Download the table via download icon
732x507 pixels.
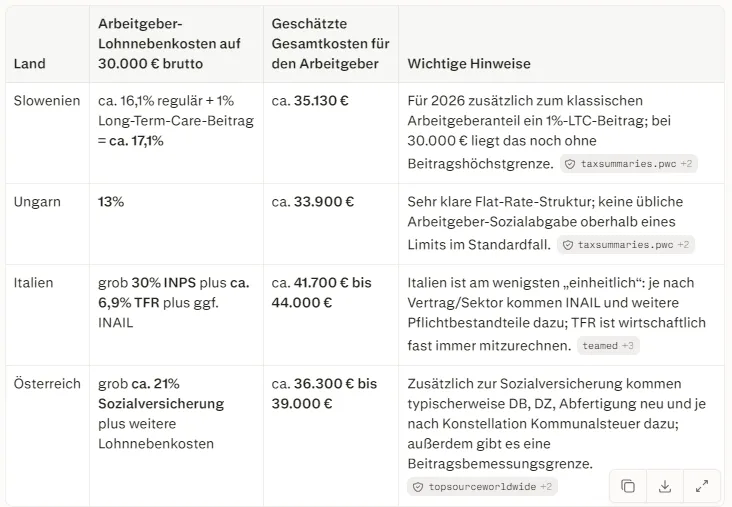pos(665,486)
